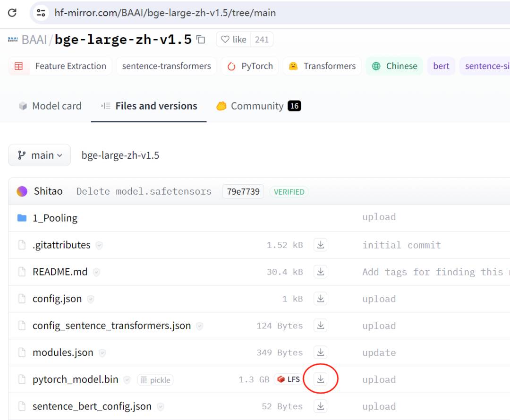Click the 1_Pooling folder icon
This screenshot has height=420, width=510.
22,218
